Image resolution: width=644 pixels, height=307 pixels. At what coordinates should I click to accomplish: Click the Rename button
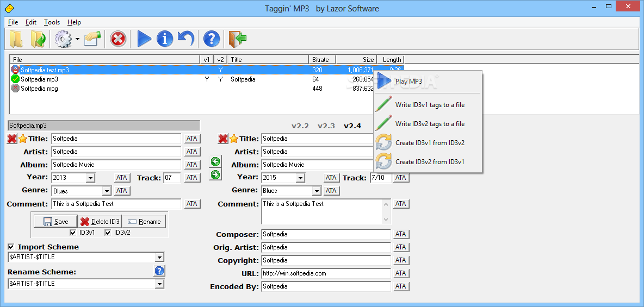coord(144,221)
